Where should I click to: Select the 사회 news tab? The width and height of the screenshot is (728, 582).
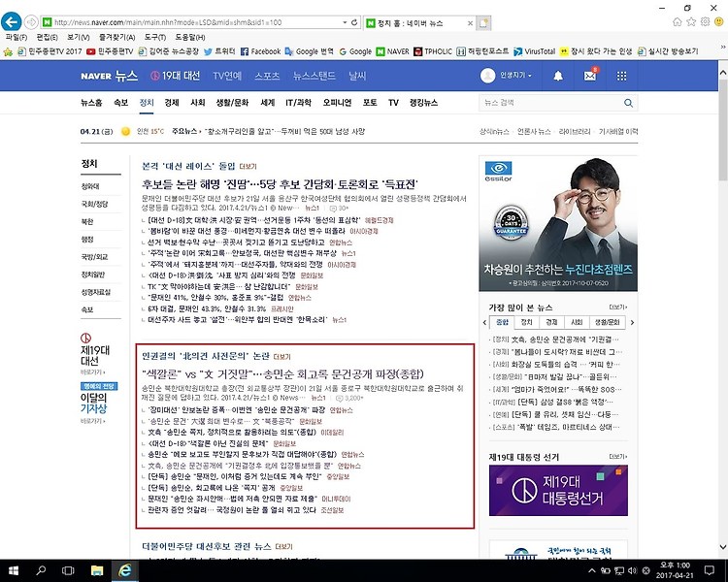(x=198, y=103)
